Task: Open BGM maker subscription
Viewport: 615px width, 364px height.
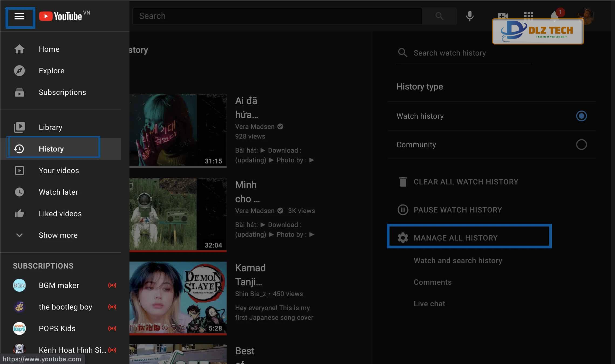Action: pos(61,285)
